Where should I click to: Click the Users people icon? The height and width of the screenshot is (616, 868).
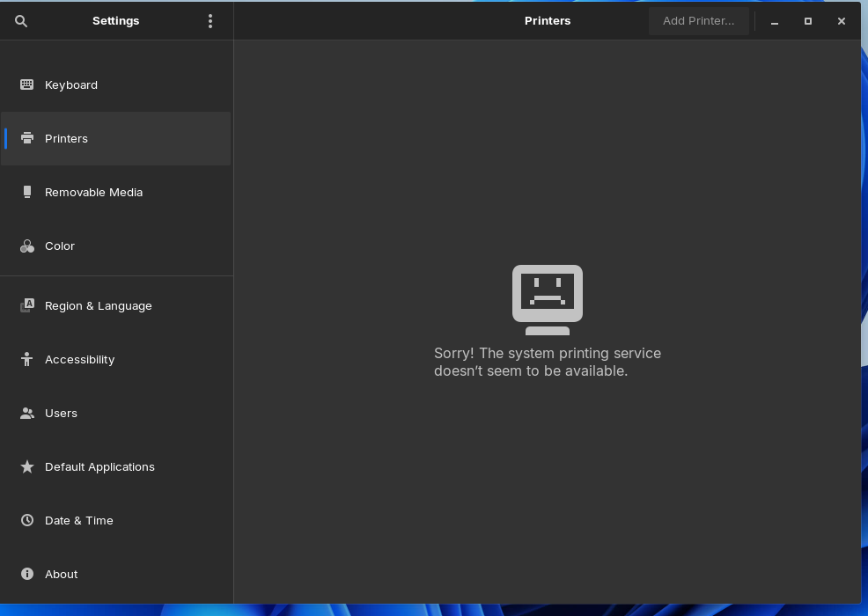[27, 413]
